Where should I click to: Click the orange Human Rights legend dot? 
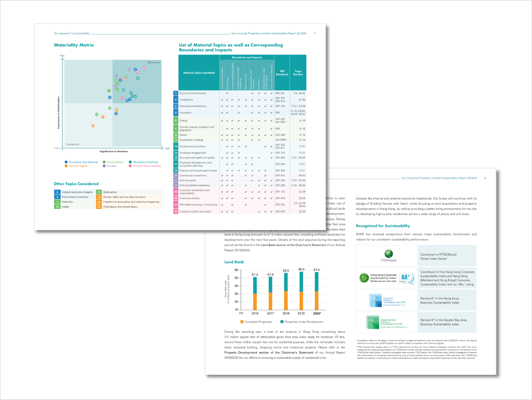[x=66, y=166]
